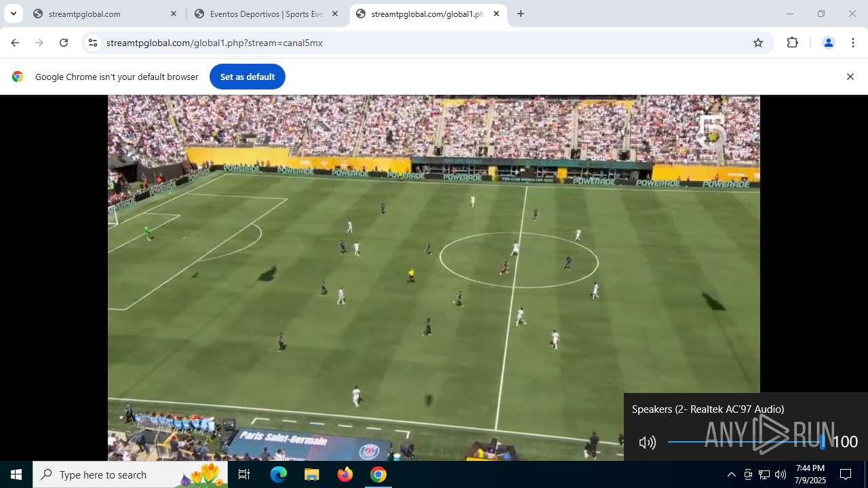This screenshot has width=868, height=488.
Task: Open the Chrome profile avatar
Action: point(828,43)
